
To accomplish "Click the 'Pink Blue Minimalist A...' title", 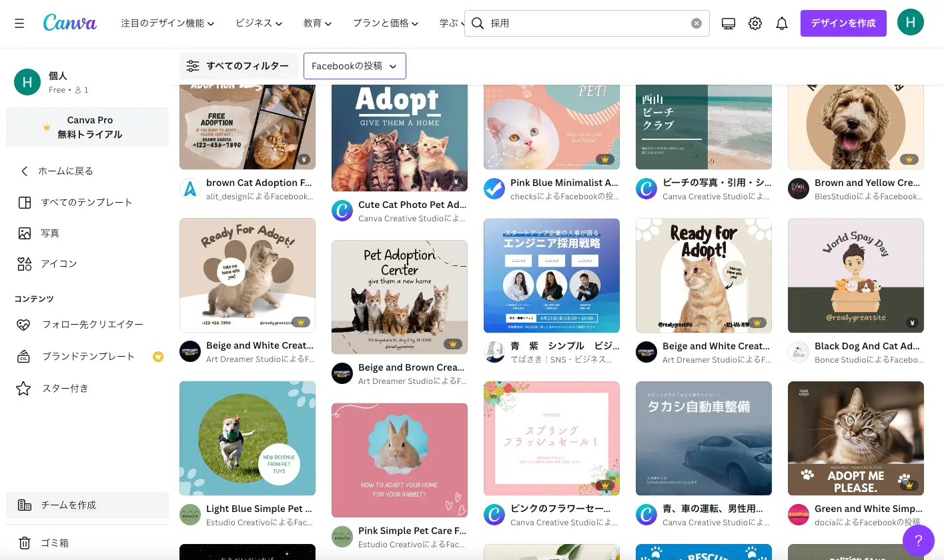I will (564, 183).
